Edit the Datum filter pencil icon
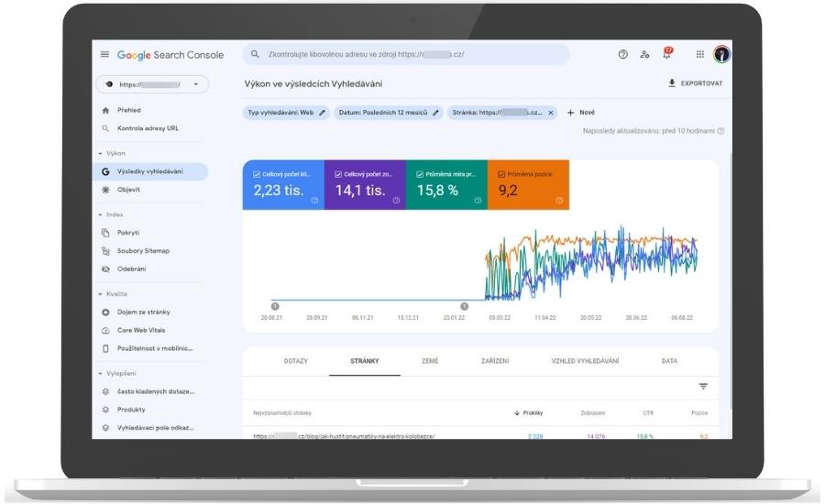Image resolution: width=825 pixels, height=504 pixels. pos(435,113)
